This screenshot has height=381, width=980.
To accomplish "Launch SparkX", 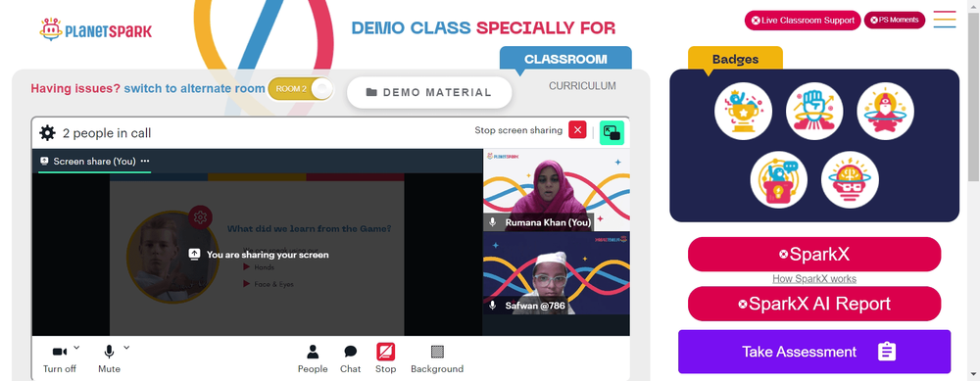I will coord(814,255).
